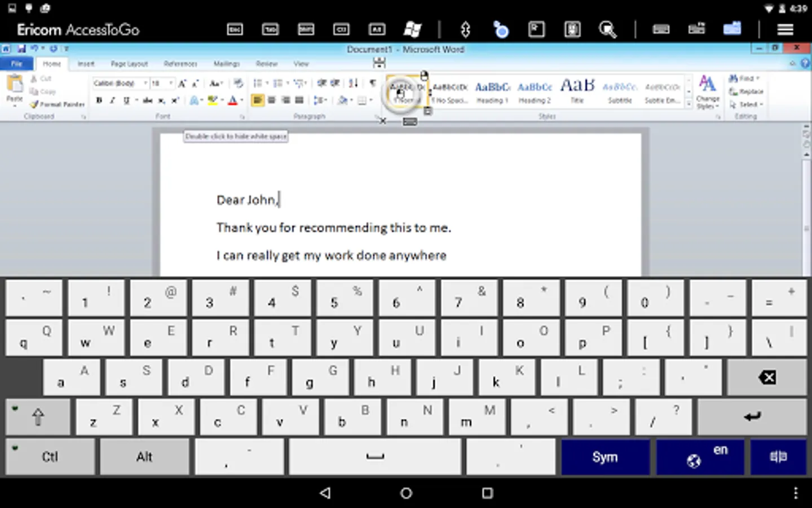Expand the bullets list dropdown
Image resolution: width=812 pixels, height=508 pixels.
click(x=267, y=84)
